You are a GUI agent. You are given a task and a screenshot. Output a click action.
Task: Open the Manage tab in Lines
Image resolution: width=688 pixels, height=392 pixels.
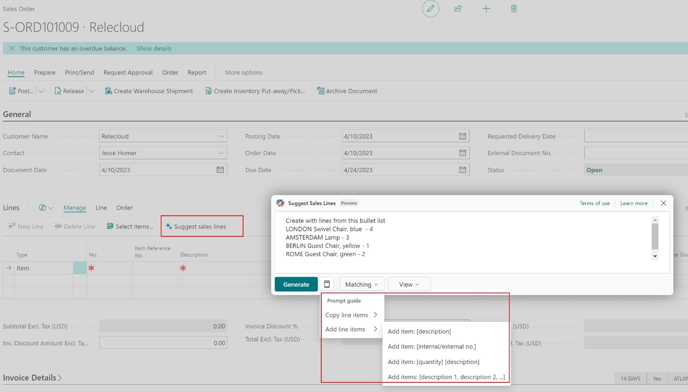pyautogui.click(x=75, y=208)
